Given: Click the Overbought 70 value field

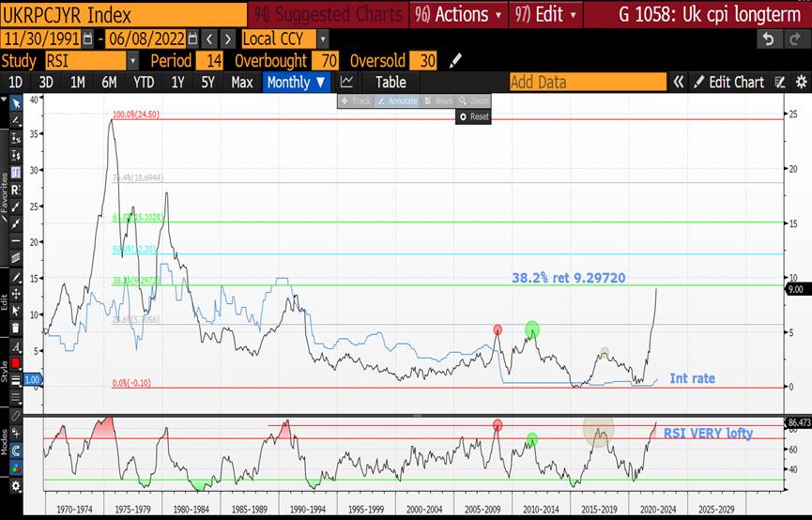Looking at the screenshot, I should (x=325, y=61).
